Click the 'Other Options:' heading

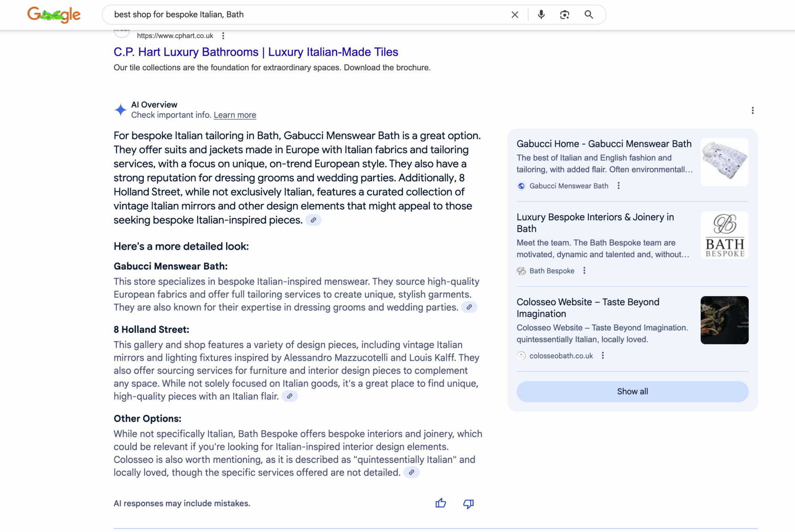tap(147, 419)
